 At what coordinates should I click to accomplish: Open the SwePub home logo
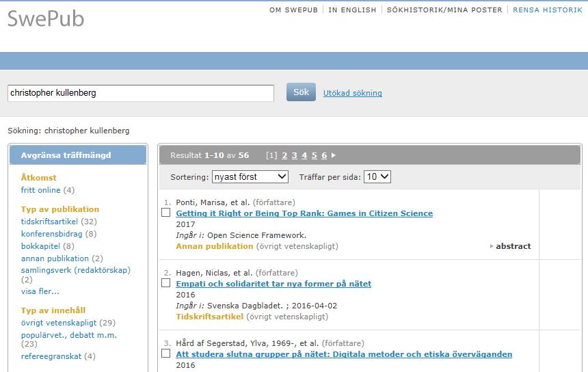(x=46, y=18)
